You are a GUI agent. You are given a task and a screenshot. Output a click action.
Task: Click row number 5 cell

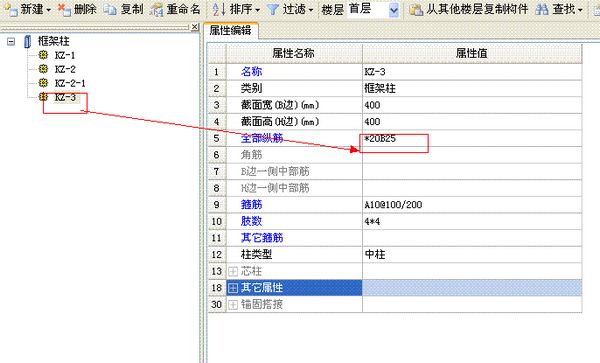pyautogui.click(x=217, y=138)
